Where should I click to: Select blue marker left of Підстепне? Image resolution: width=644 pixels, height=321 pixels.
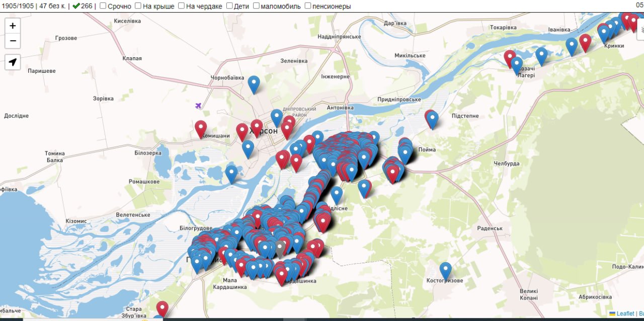(432, 119)
